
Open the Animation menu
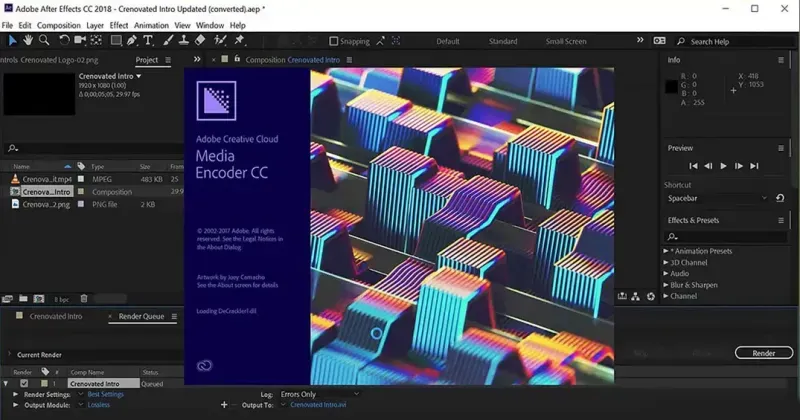tap(151, 25)
